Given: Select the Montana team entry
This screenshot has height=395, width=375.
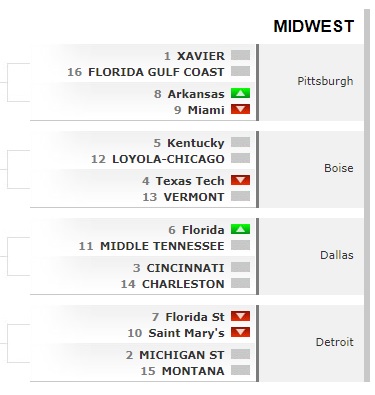Looking at the screenshot, I should pyautogui.click(x=193, y=371).
